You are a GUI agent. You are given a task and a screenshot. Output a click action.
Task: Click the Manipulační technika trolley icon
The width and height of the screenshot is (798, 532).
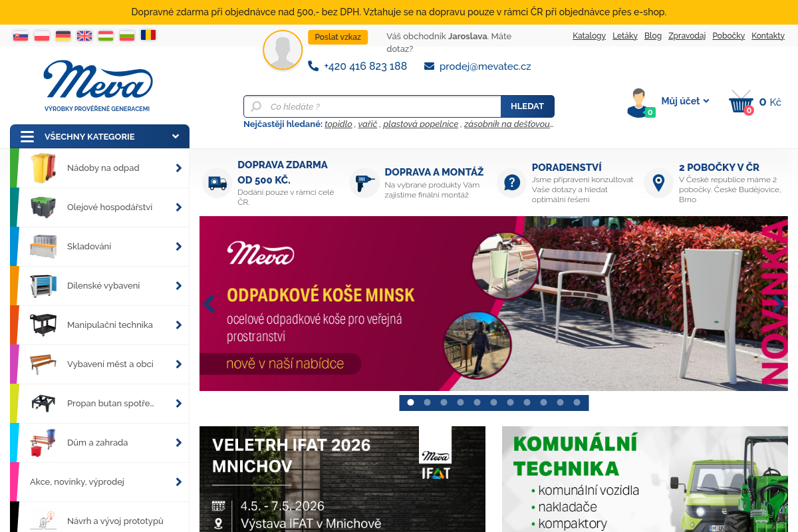pos(42,325)
